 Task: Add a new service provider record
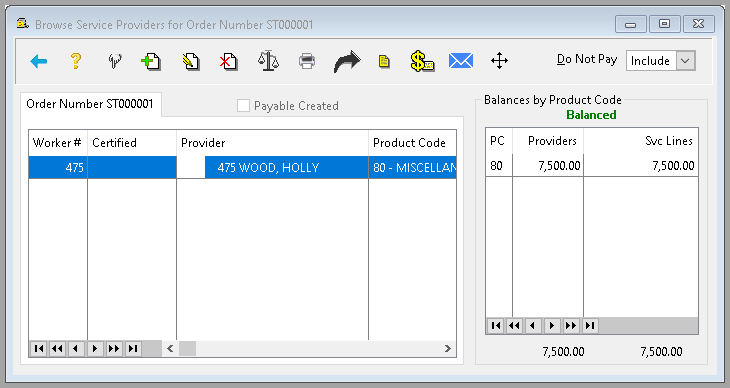point(151,61)
